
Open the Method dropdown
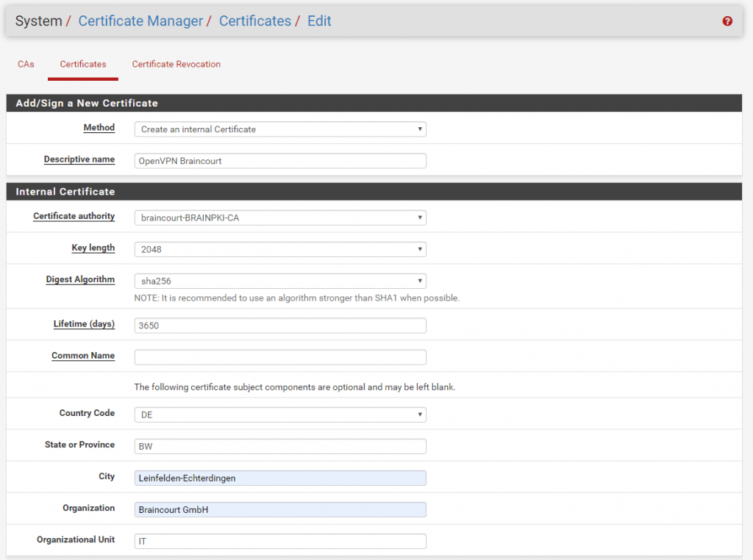coord(280,129)
